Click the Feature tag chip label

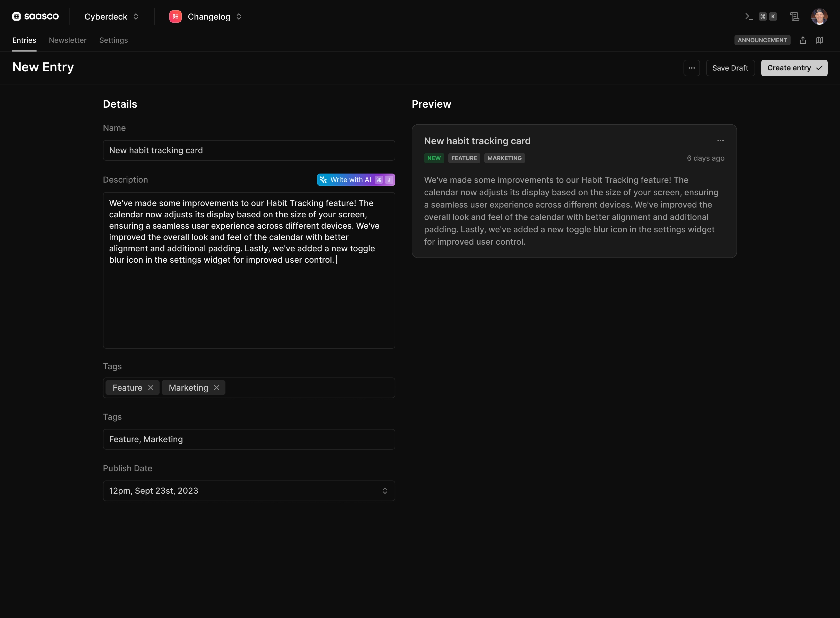click(x=127, y=388)
